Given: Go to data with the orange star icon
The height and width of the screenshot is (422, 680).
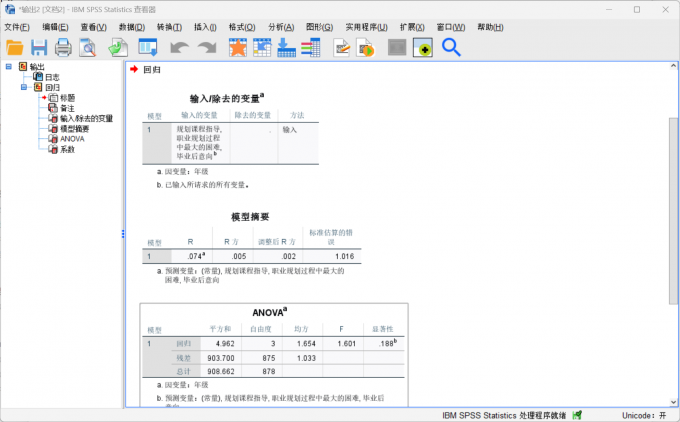Looking at the screenshot, I should 238,47.
